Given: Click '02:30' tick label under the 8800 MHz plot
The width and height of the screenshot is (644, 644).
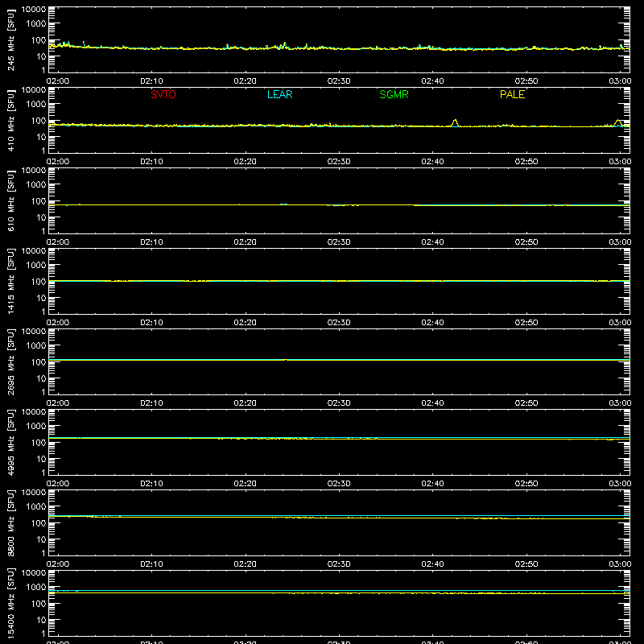Looking at the screenshot, I should [339, 564].
